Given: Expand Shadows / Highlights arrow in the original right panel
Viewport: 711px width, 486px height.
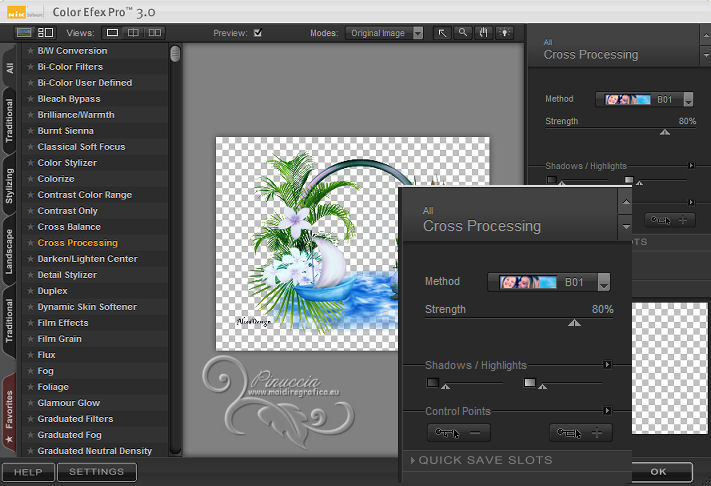Looking at the screenshot, I should point(691,165).
